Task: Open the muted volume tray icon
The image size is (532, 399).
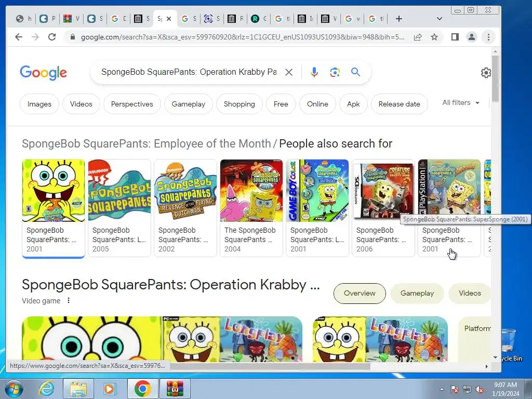Action: [x=480, y=390]
